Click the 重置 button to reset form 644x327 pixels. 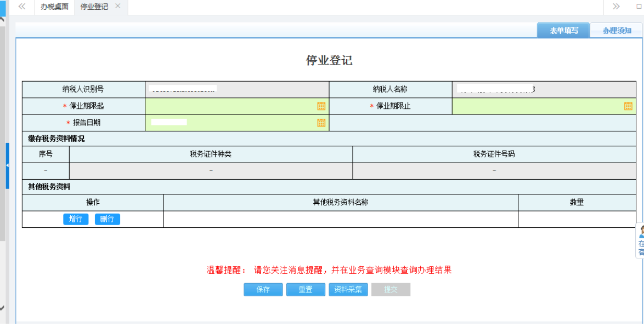coord(306,289)
